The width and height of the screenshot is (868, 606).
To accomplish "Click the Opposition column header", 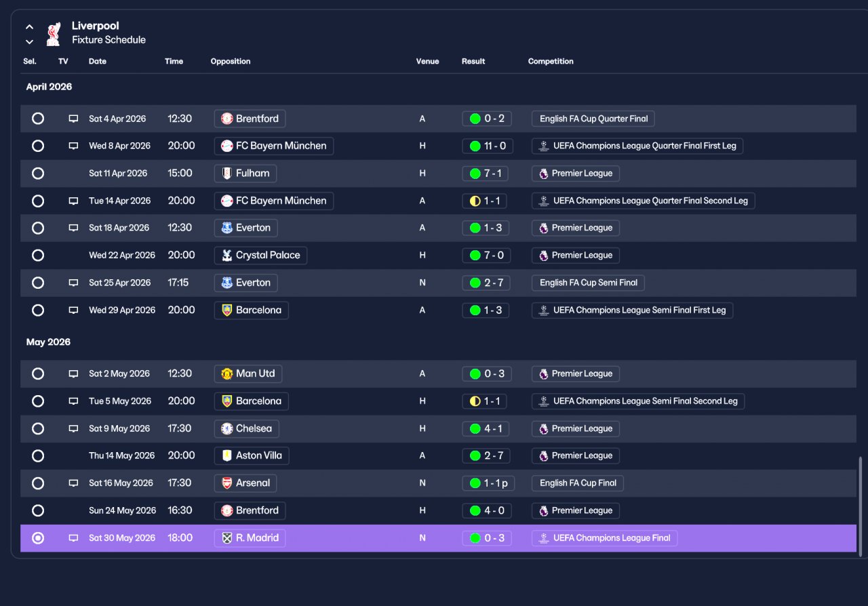I will pos(231,62).
